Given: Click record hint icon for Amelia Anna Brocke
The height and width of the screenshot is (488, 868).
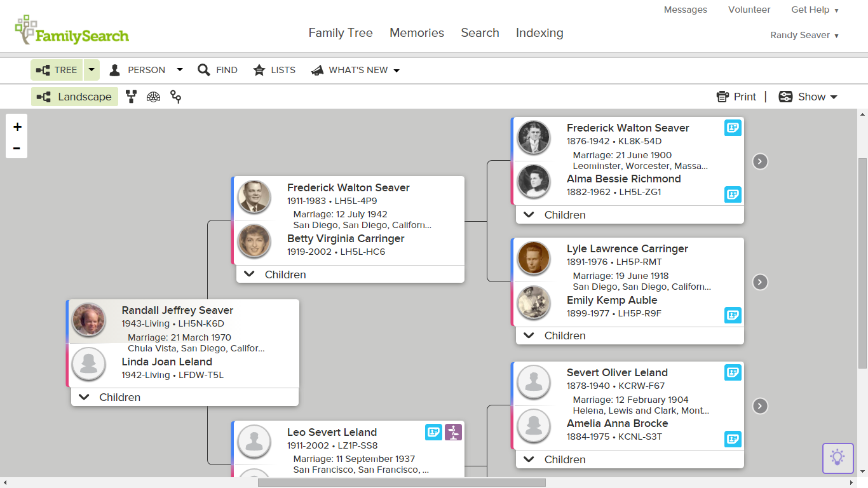Looking at the screenshot, I should click(x=733, y=439).
